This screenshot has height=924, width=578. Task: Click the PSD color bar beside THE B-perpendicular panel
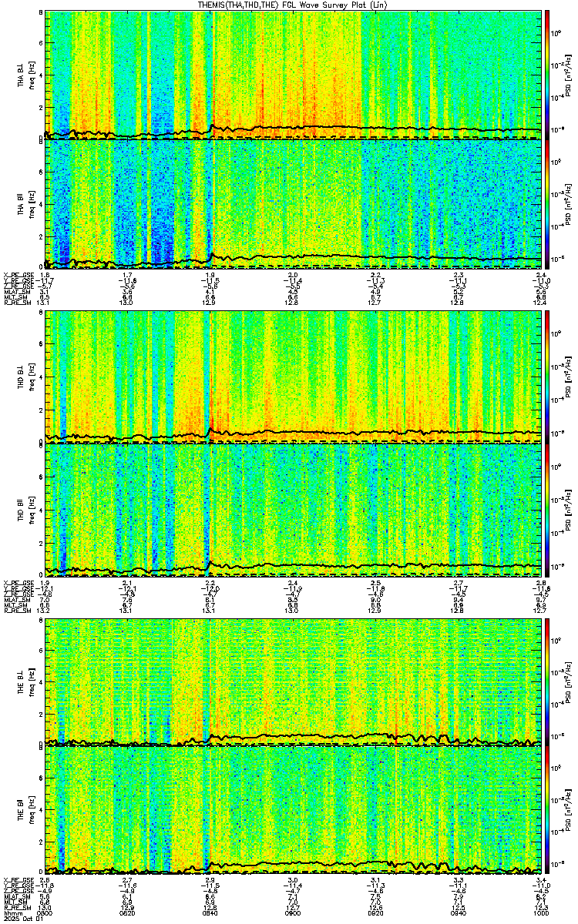point(548,682)
